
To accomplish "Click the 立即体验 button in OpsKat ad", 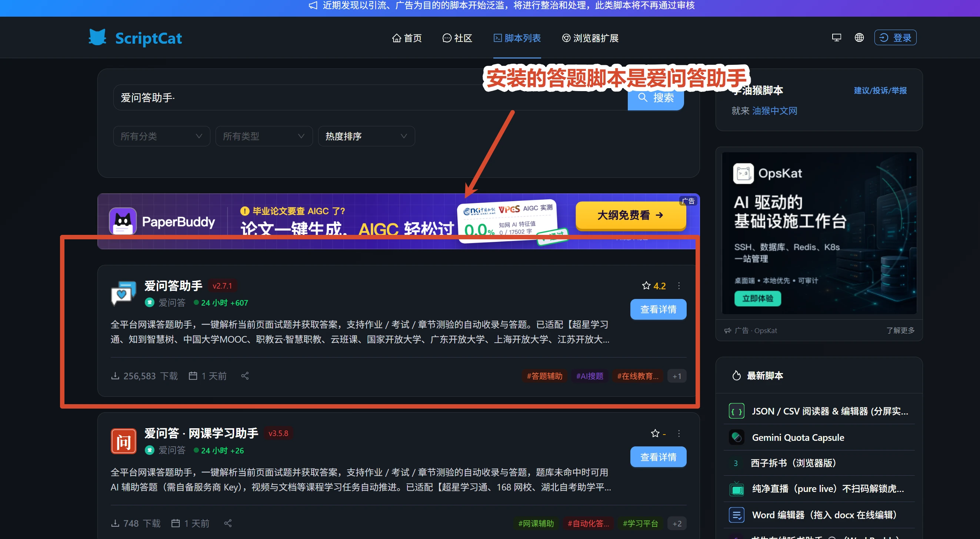I will (x=757, y=298).
